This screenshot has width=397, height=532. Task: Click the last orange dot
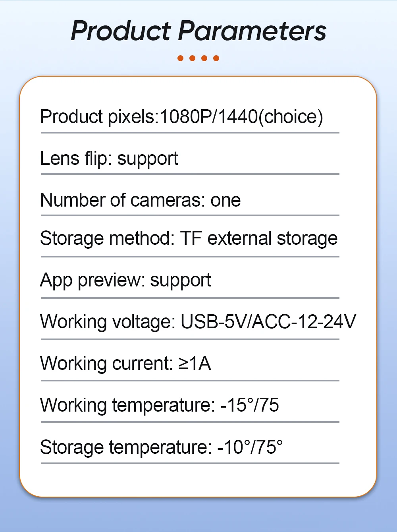tap(216, 58)
